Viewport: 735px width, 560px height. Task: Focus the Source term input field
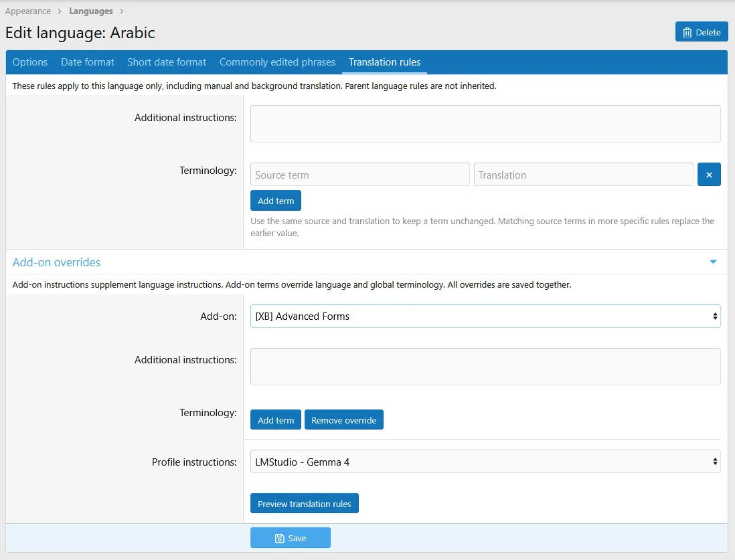[x=360, y=175]
